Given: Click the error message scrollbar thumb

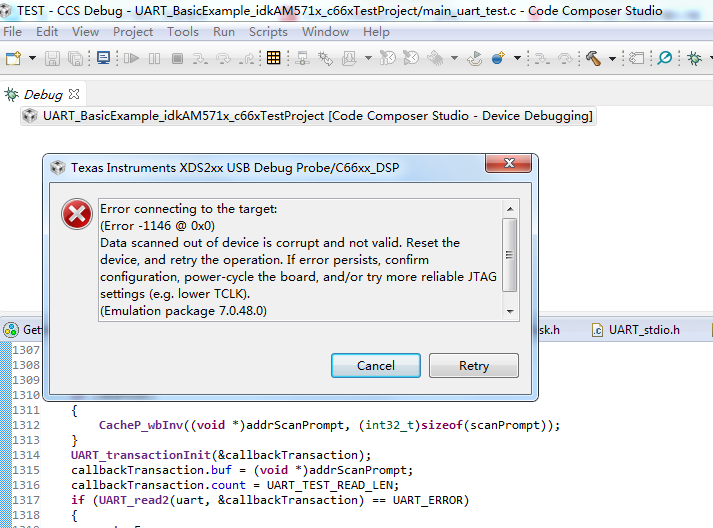Looking at the screenshot, I should (509, 255).
